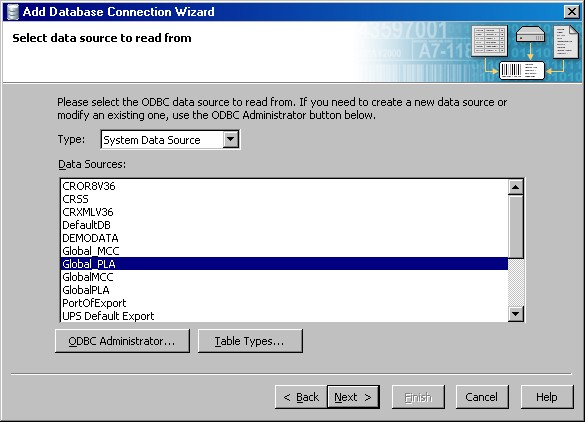
Task: Select GlobalPLA data source
Action: tap(284, 290)
